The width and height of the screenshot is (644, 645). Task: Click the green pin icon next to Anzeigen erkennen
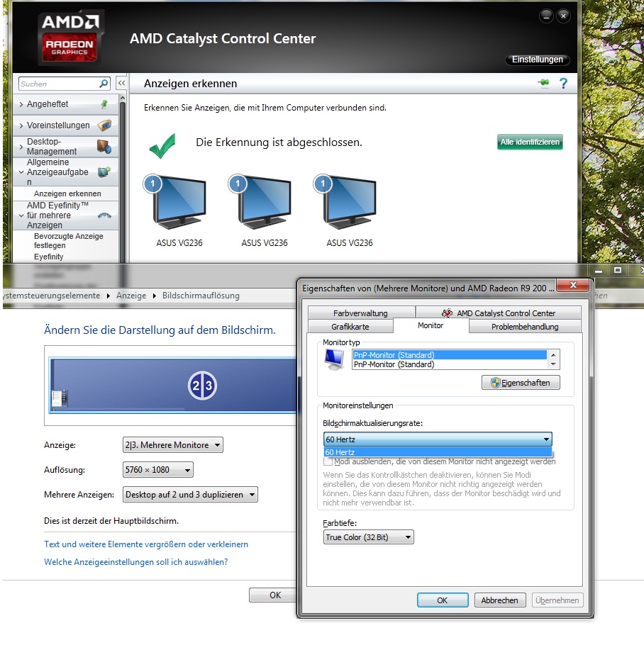pyautogui.click(x=543, y=83)
